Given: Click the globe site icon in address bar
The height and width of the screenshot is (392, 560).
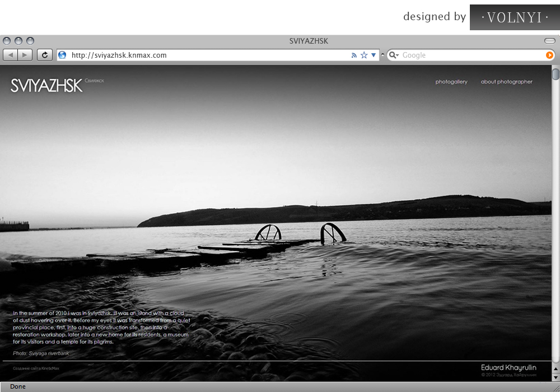Looking at the screenshot, I should (63, 55).
